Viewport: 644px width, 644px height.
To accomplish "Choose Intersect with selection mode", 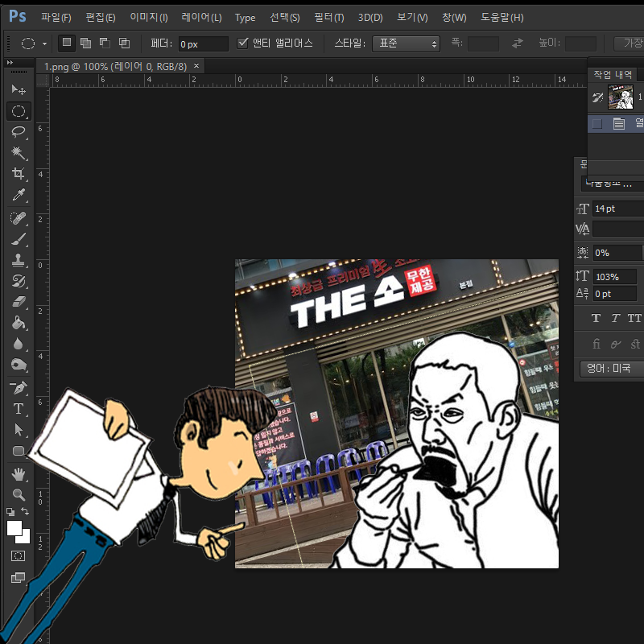I will [124, 43].
